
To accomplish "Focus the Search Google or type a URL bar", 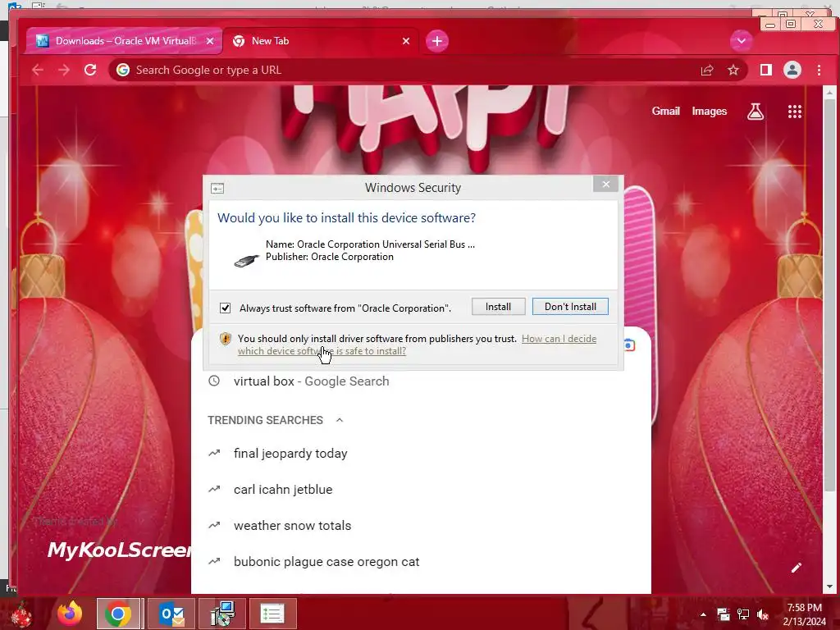I will [407, 70].
